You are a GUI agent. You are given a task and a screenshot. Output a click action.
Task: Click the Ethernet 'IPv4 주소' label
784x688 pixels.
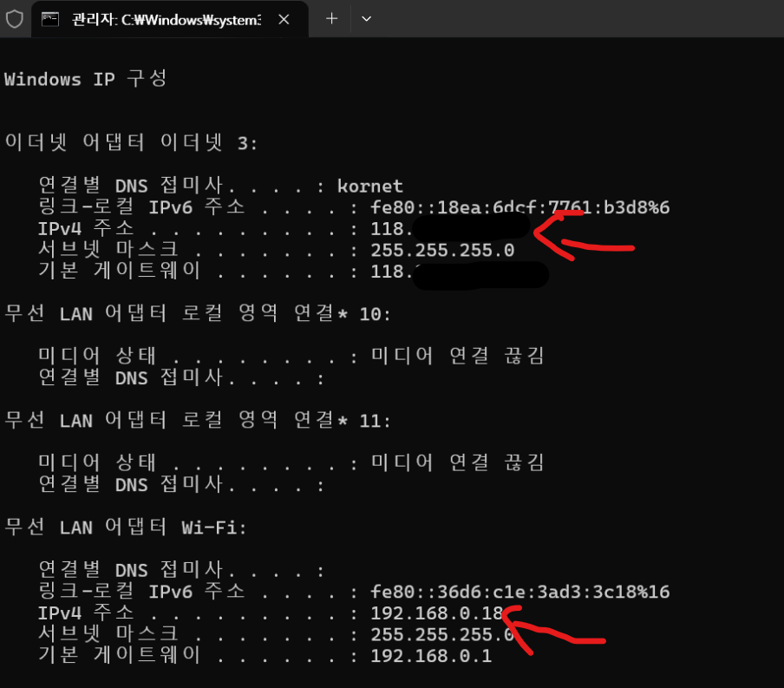coord(86,229)
